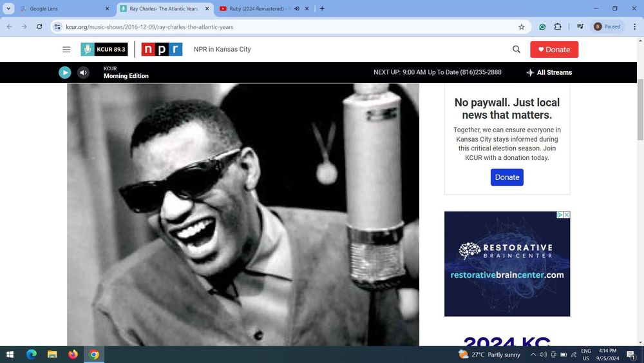Image resolution: width=644 pixels, height=363 pixels.
Task: Click the NPR logo
Action: [x=162, y=50]
